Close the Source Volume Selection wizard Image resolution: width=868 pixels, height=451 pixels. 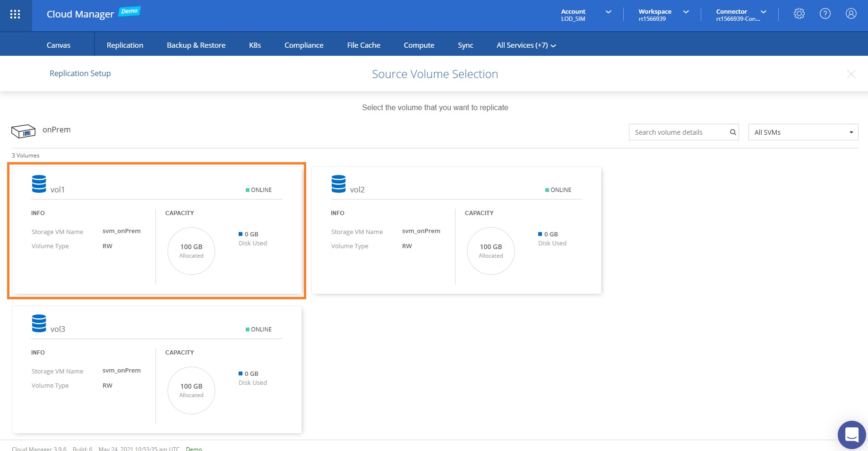851,74
